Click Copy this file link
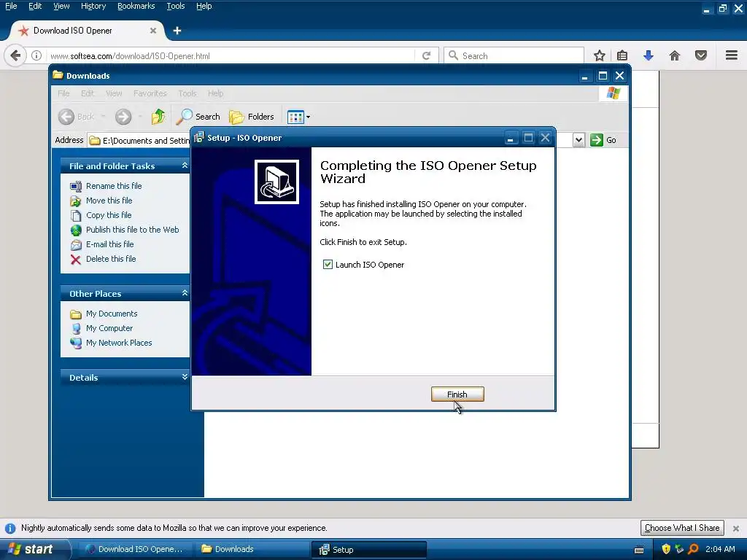 coord(109,215)
